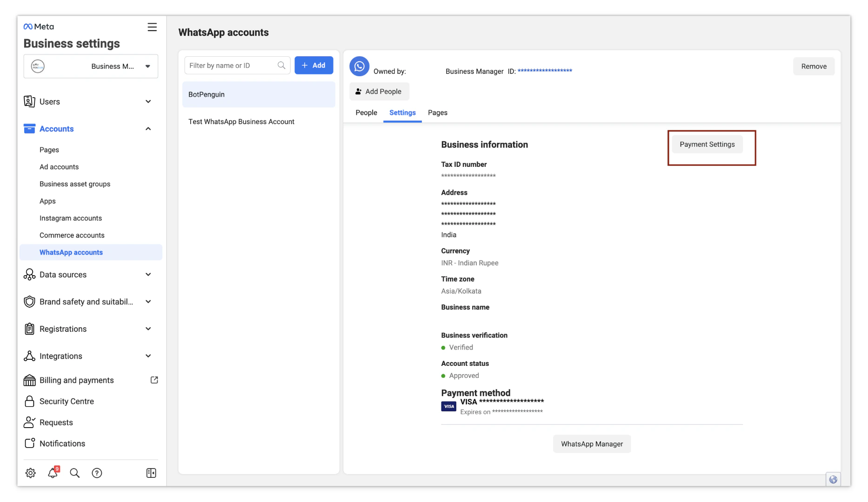Click the masked Business Manager ID link
This screenshot has width=868, height=502.
tap(545, 71)
